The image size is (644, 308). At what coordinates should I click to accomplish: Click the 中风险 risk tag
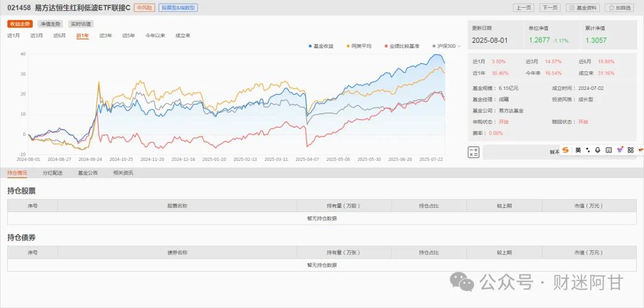tap(144, 8)
